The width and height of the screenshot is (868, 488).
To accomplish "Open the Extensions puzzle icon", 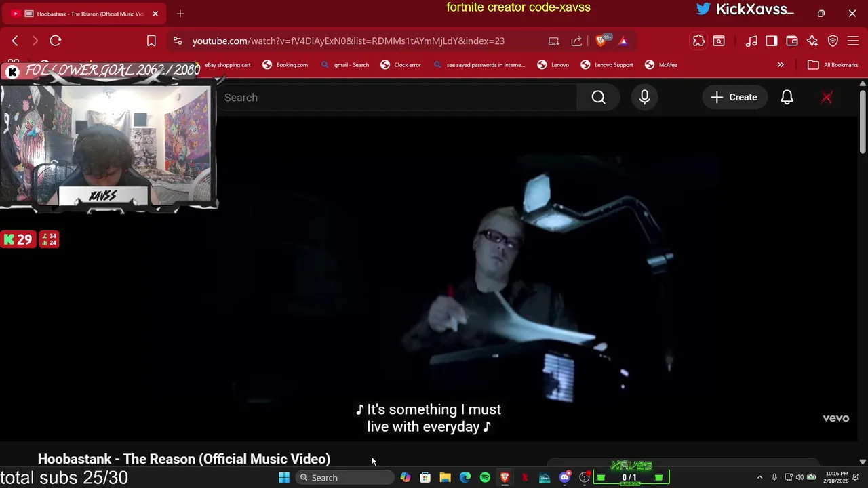I will (698, 41).
